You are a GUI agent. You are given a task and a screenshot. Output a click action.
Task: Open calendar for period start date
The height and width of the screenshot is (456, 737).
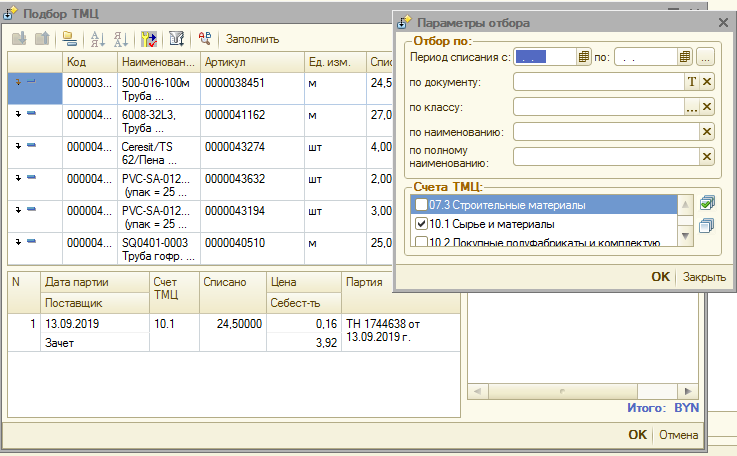click(584, 57)
